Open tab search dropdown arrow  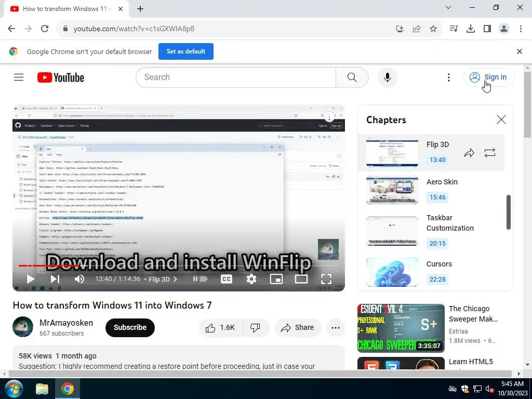coord(448,7)
